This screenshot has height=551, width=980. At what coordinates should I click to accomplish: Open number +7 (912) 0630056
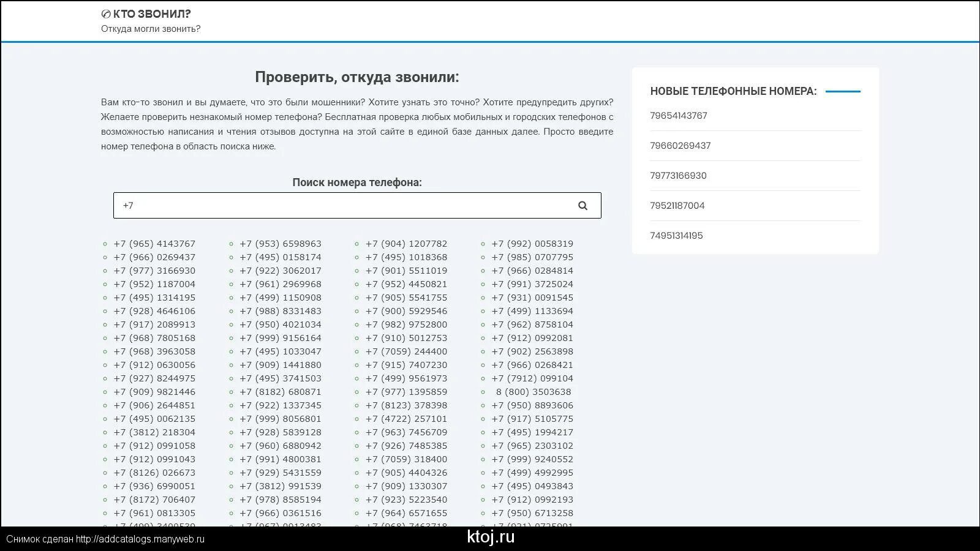154,365
